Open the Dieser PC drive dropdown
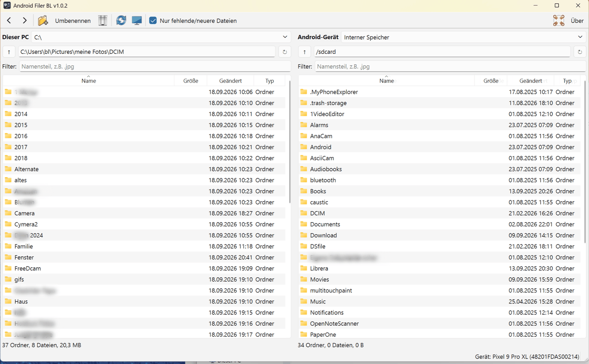This screenshot has height=364, width=589. click(x=161, y=37)
